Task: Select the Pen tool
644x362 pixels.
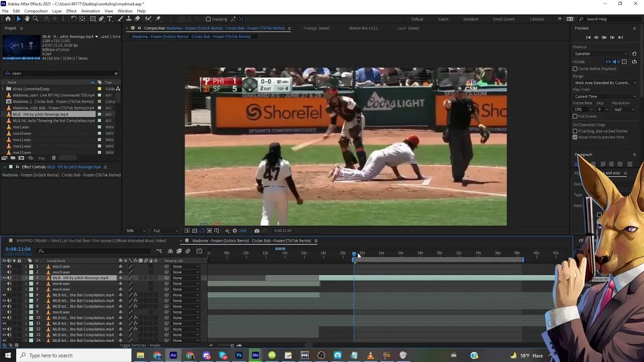Action: point(101,19)
